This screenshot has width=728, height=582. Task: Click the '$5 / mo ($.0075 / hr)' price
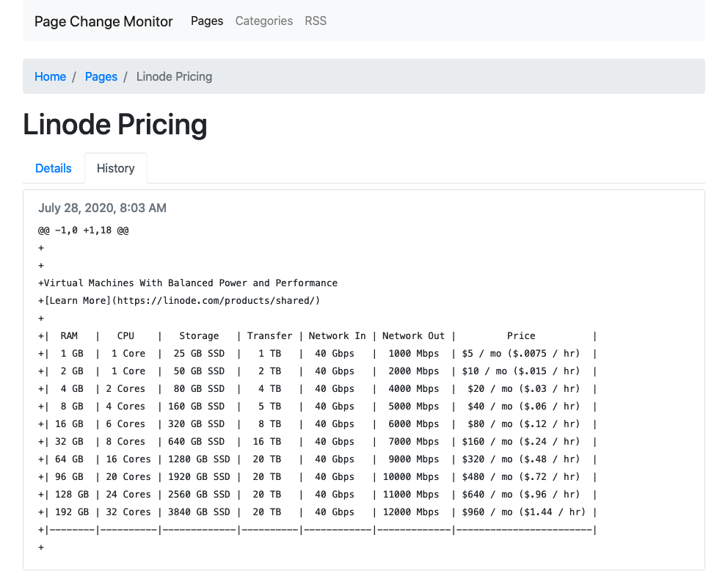point(521,354)
